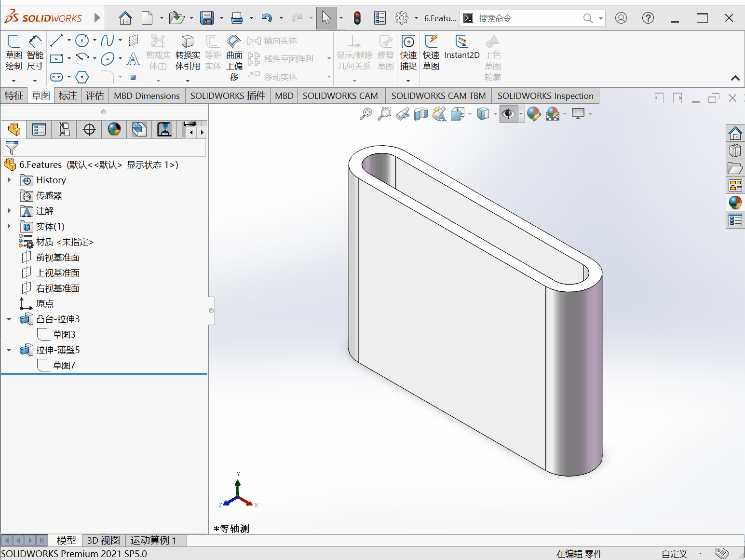745x560 pixels.
Task: Open a file with the Open icon
Action: point(177,18)
